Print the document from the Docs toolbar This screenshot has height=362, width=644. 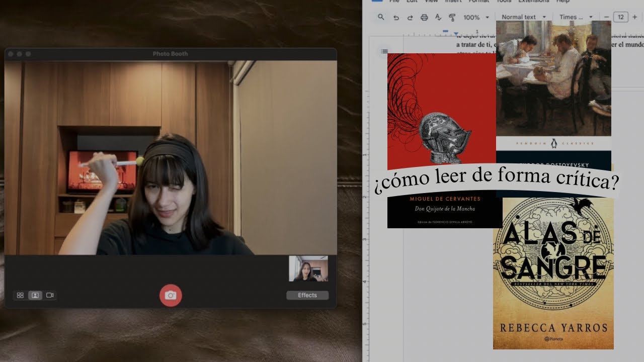[424, 17]
